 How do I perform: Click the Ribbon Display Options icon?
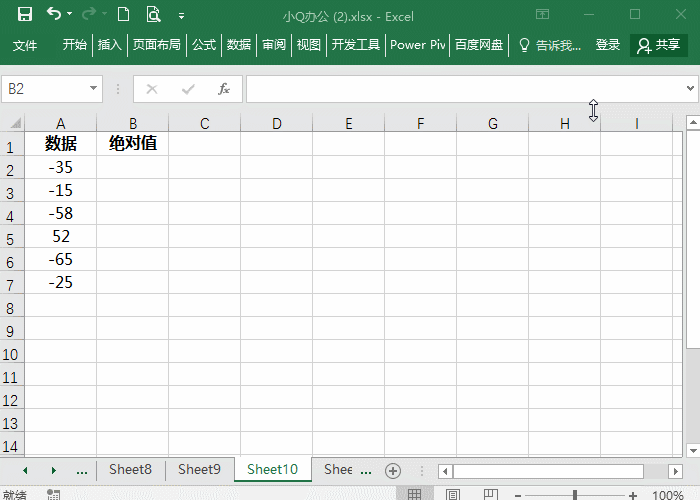(x=542, y=14)
